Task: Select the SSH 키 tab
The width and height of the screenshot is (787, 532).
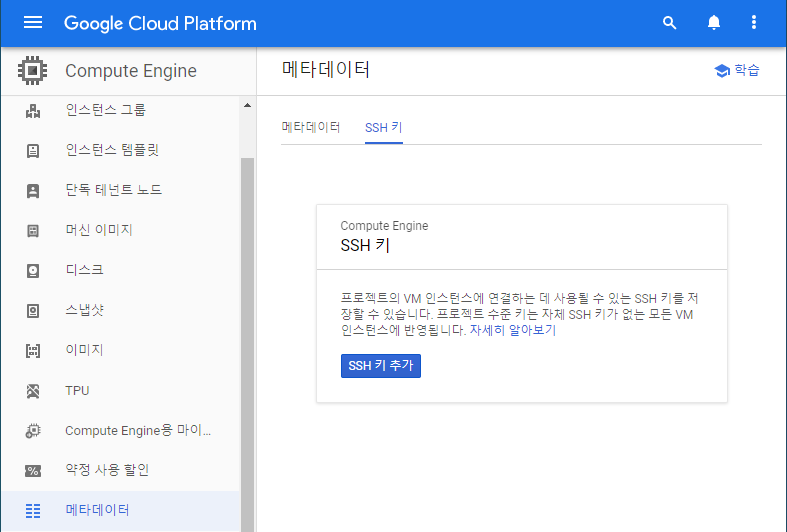Action: click(383, 127)
